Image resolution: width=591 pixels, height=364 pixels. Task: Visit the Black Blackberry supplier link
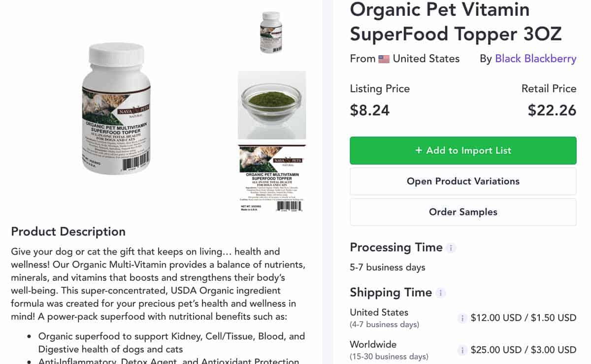(535, 59)
